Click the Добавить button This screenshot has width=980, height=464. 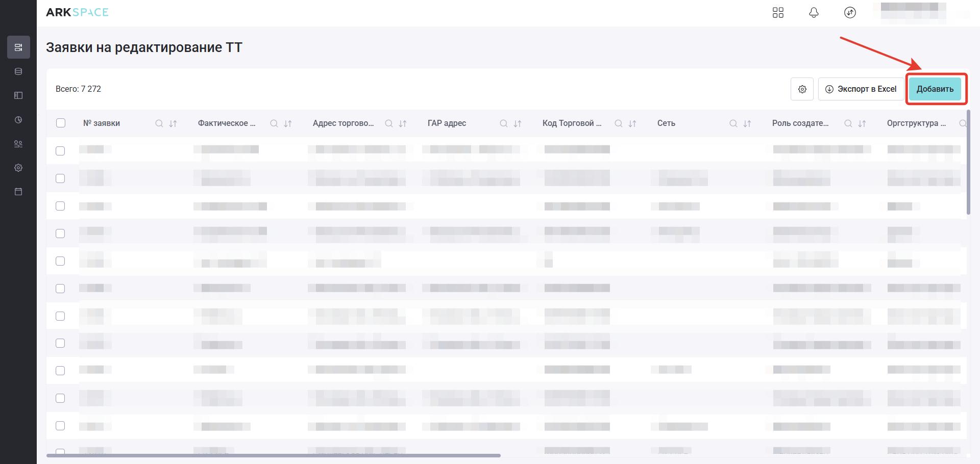935,89
